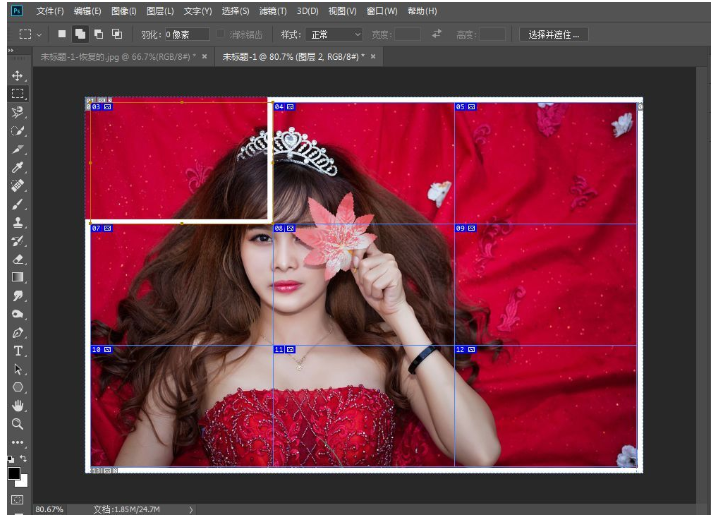Select the Type (T) tool
This screenshot has width=713, height=516.
(x=18, y=351)
